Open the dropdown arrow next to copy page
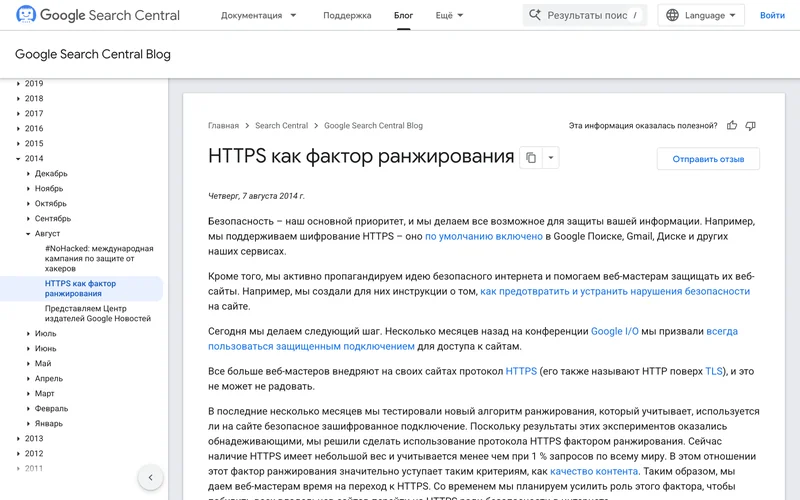The width and height of the screenshot is (800, 500). [551, 158]
